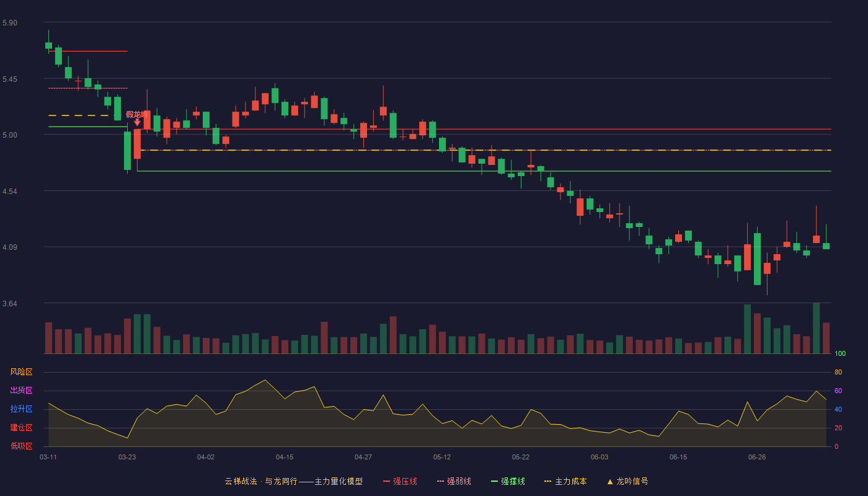The width and height of the screenshot is (868, 496).
Task: Select the 建仓区 zone label
Action: click(x=21, y=428)
